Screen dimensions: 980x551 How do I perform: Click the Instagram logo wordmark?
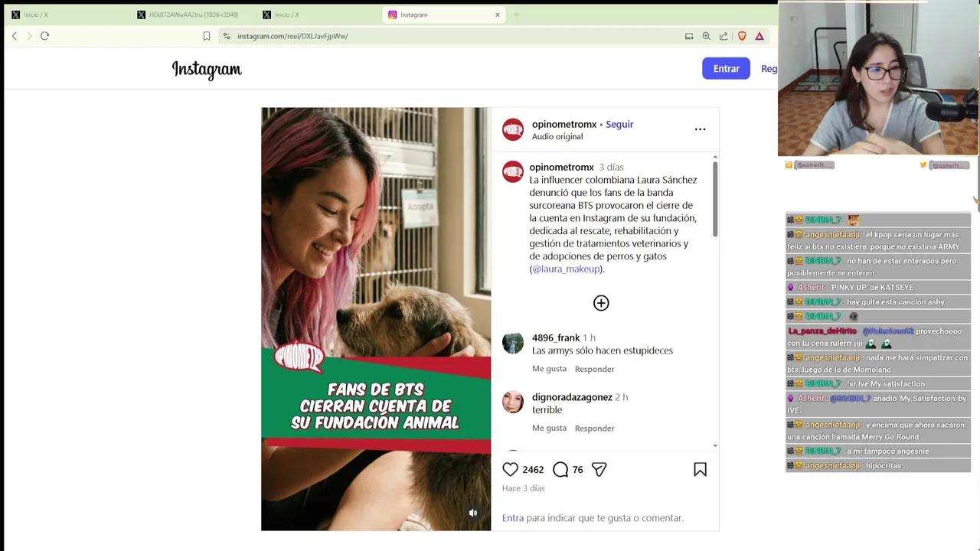tap(207, 70)
